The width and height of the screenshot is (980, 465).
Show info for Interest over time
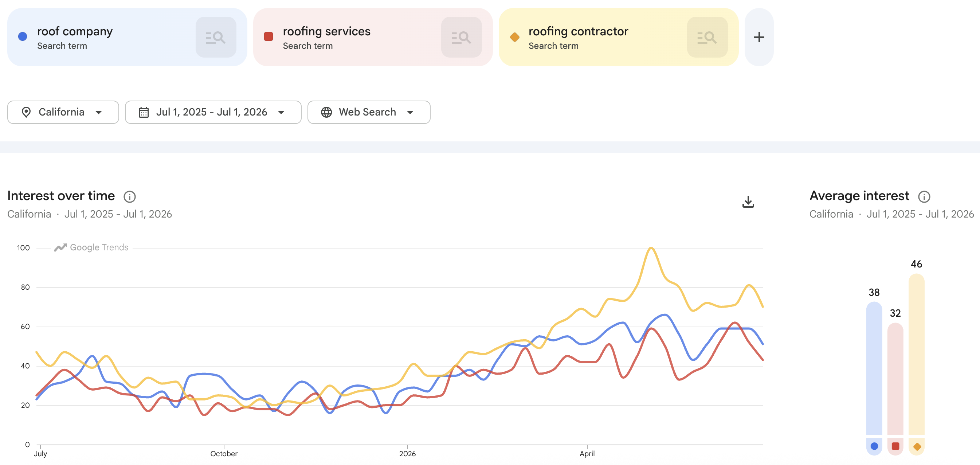click(x=130, y=197)
